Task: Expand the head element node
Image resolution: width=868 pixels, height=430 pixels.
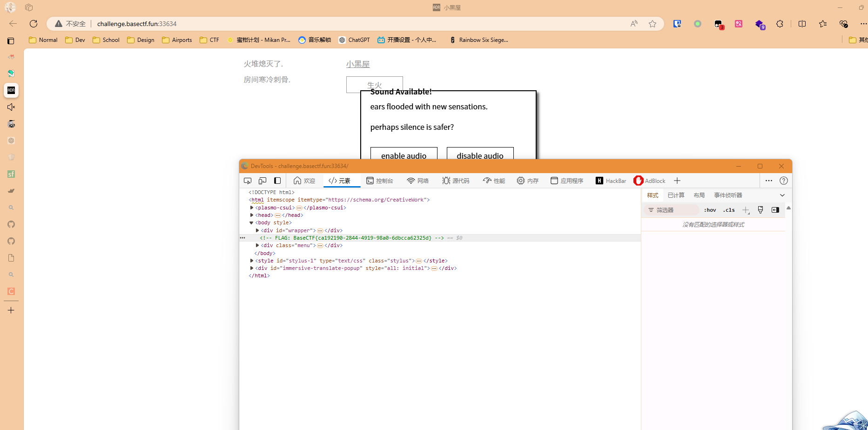Action: (252, 215)
